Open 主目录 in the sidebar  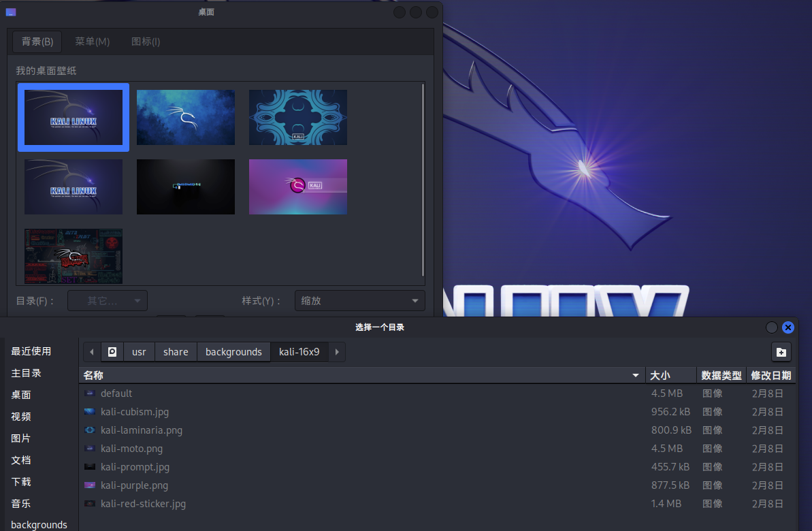(x=27, y=373)
